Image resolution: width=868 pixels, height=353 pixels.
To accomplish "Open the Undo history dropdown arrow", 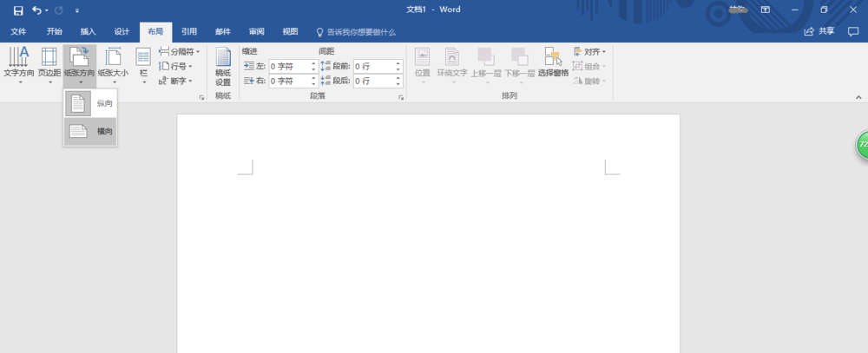I will tap(47, 10).
